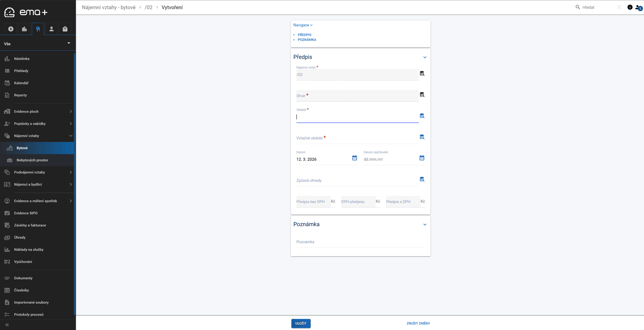
Task: Select Nebytových prostor in sidebar
Action: point(32,160)
